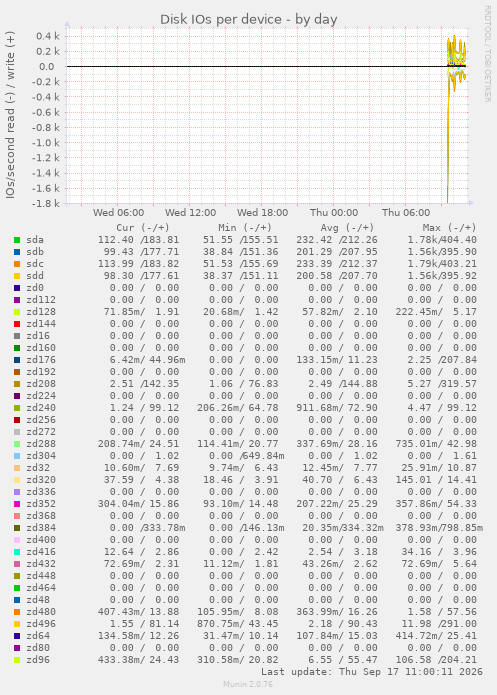Click the zd352 magenta legend swatch

click(x=17, y=504)
